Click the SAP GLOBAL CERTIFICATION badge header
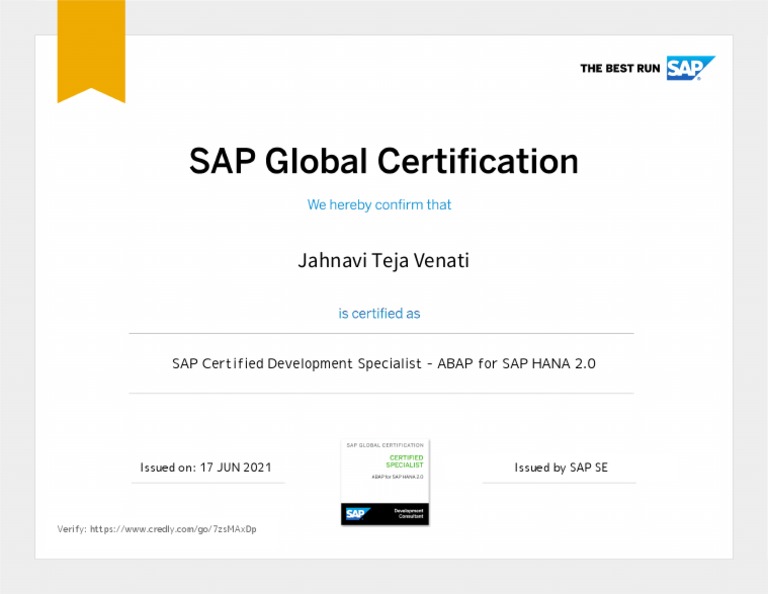This screenshot has height=594, width=768. [x=385, y=445]
